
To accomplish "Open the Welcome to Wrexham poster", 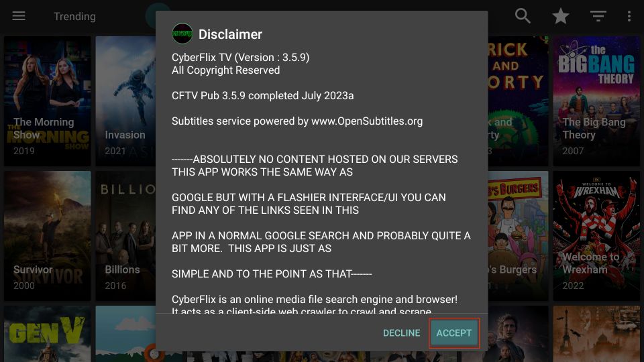I will click(x=596, y=236).
